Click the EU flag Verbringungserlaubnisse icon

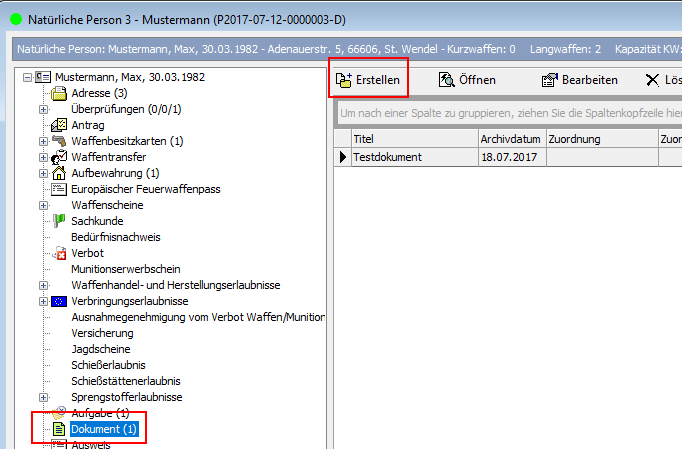(x=59, y=301)
